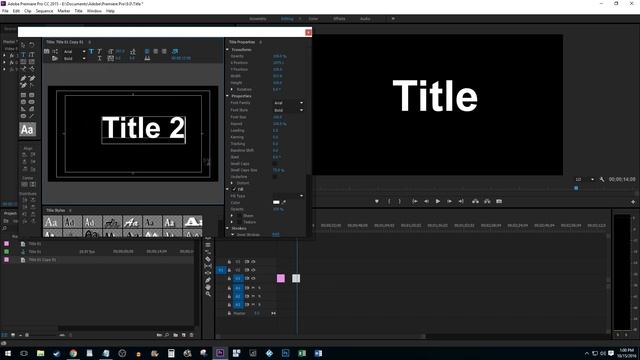Click the large Aa style preview swatch

coord(27,130)
